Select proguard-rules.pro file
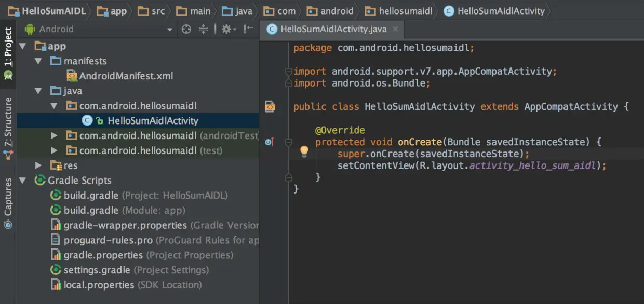This screenshot has height=304, width=644. 161,240
